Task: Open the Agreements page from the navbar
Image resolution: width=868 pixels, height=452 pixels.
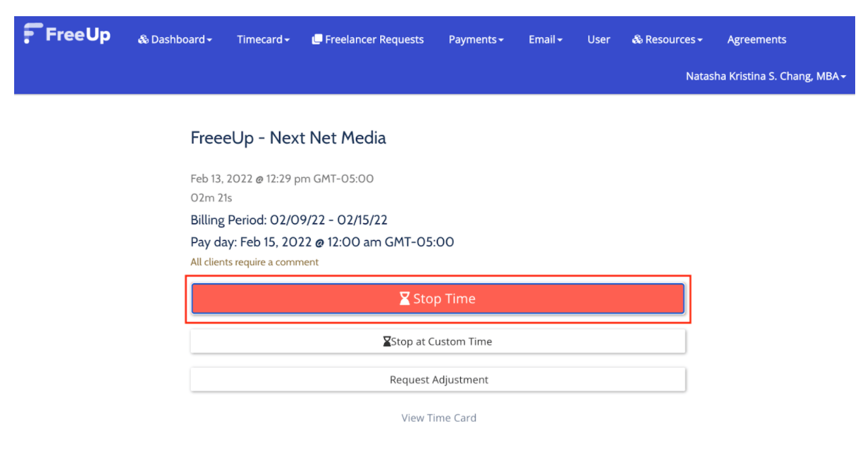Action: 756,39
